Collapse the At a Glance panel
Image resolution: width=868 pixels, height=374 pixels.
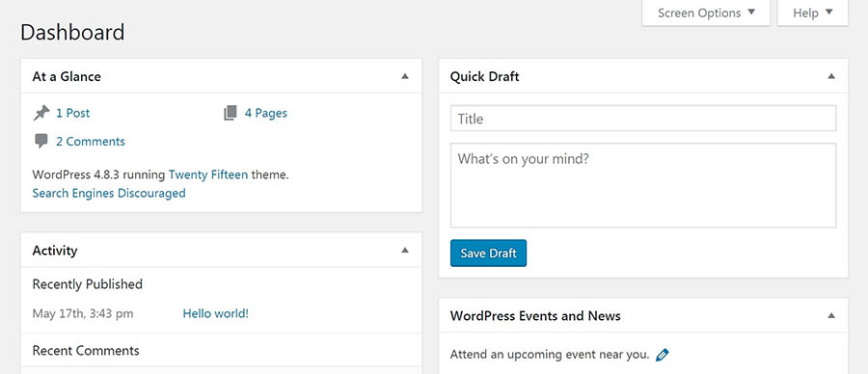click(405, 76)
